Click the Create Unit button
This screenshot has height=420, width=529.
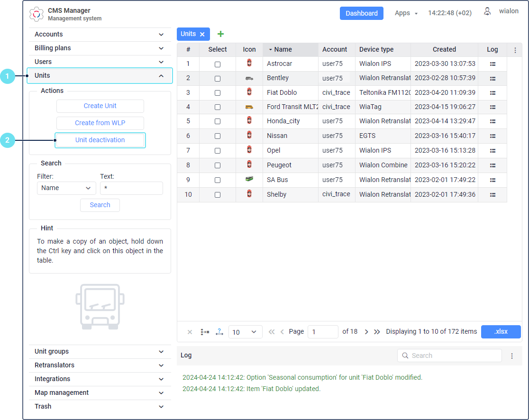100,106
